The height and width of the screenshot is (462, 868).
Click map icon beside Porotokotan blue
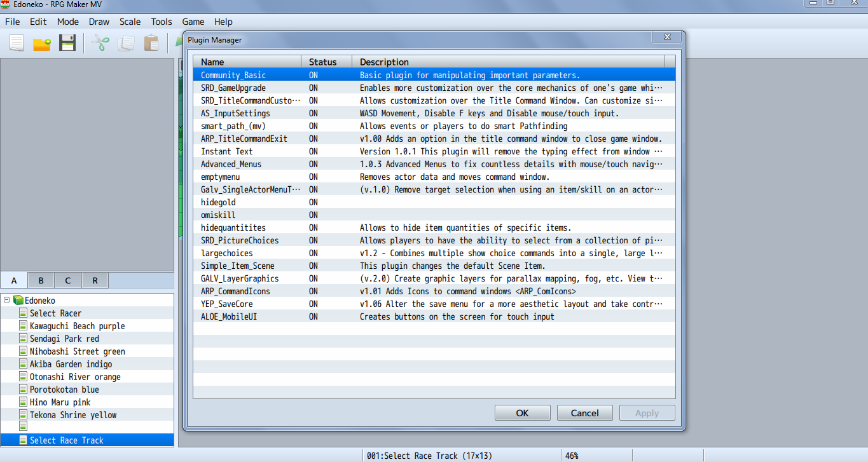coord(23,390)
